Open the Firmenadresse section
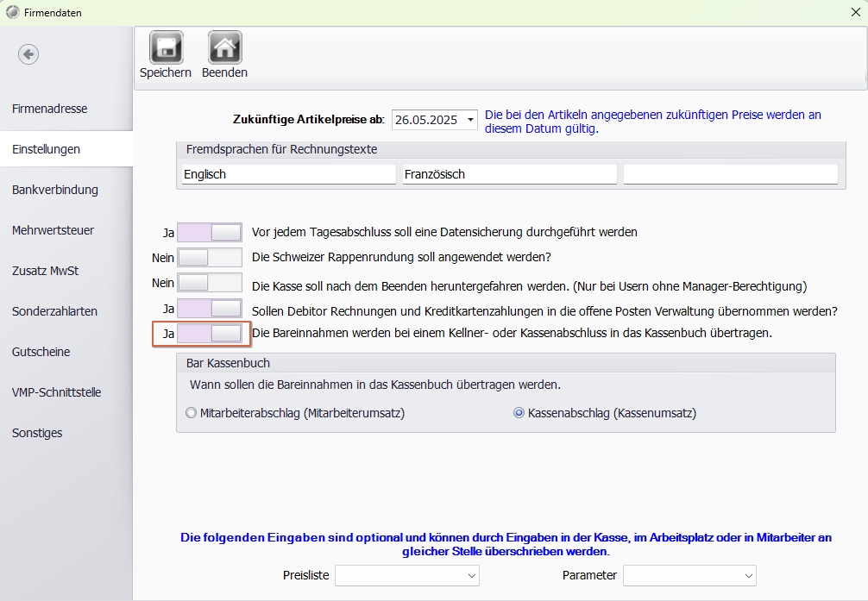The image size is (868, 601). coord(50,109)
